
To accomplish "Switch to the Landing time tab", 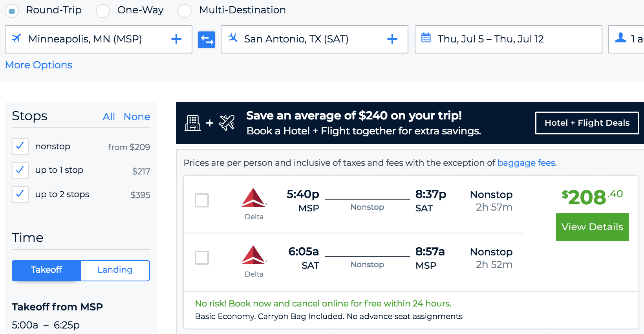I will [115, 270].
